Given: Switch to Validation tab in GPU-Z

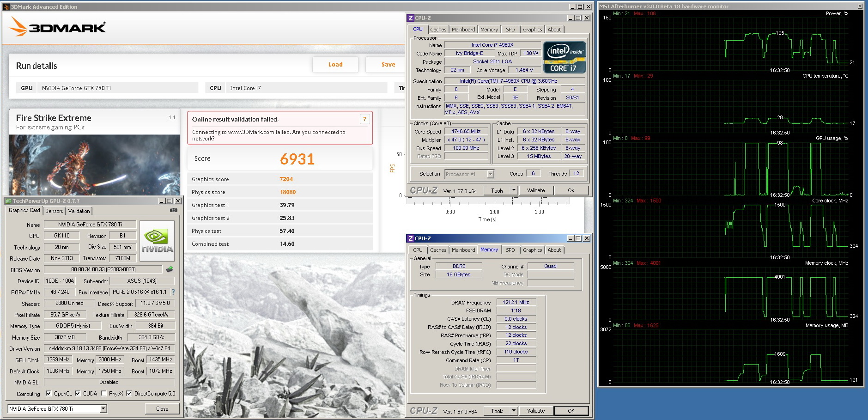Looking at the screenshot, I should (79, 211).
